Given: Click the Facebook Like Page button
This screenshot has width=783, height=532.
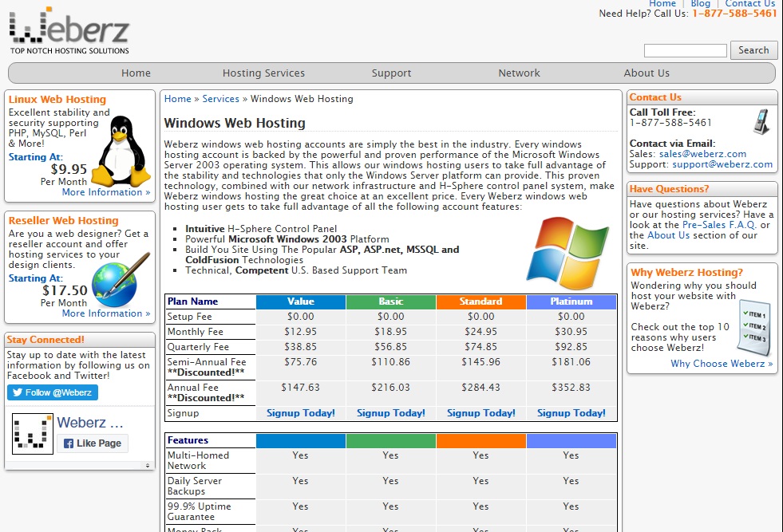Looking at the screenshot, I should click(x=93, y=443).
